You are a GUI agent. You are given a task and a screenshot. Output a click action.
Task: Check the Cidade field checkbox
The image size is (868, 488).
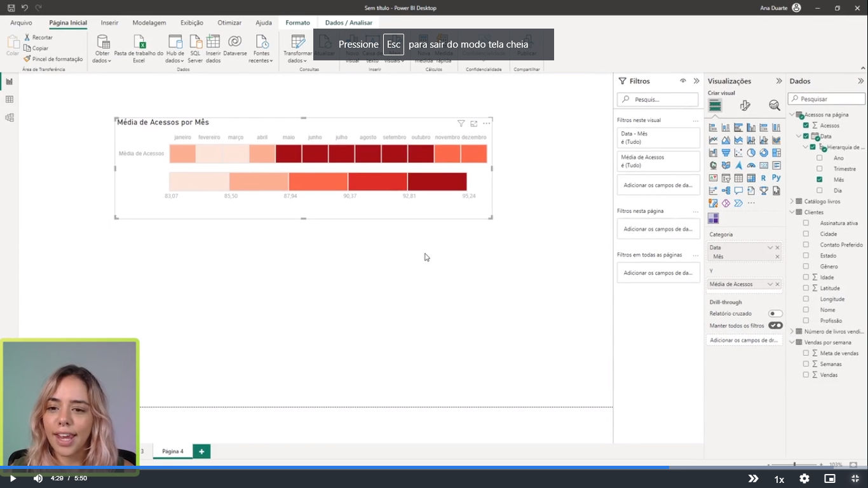pyautogui.click(x=806, y=234)
